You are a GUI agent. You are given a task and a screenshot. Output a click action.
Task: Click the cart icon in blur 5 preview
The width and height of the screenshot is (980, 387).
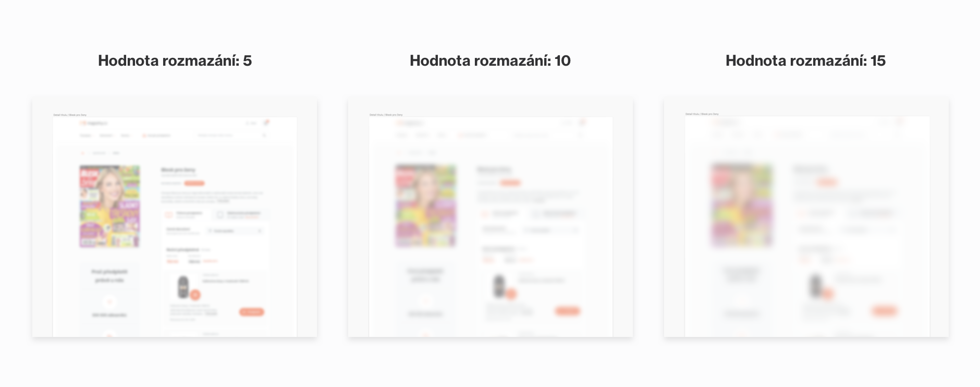266,123
